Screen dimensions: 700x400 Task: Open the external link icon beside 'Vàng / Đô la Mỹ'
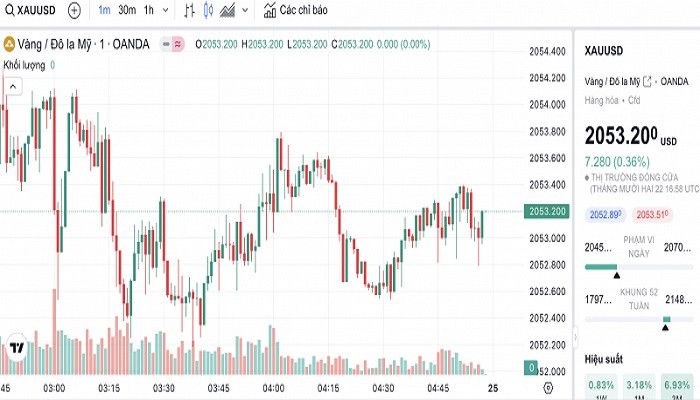(647, 80)
